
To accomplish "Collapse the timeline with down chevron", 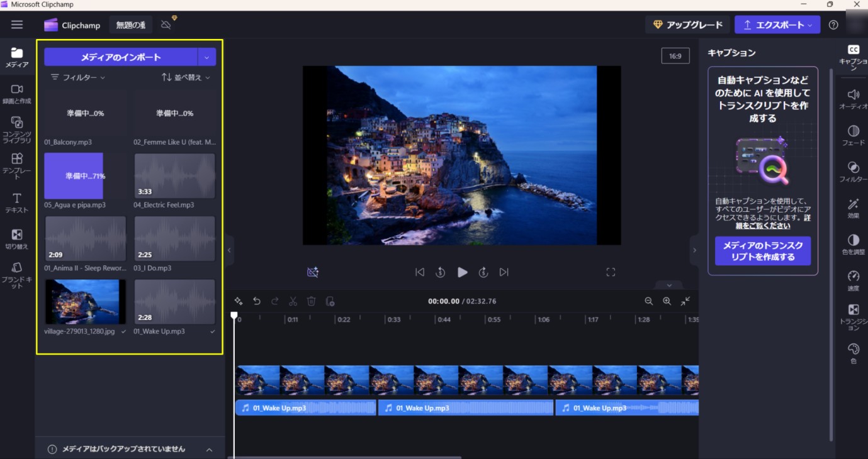I will point(669,285).
